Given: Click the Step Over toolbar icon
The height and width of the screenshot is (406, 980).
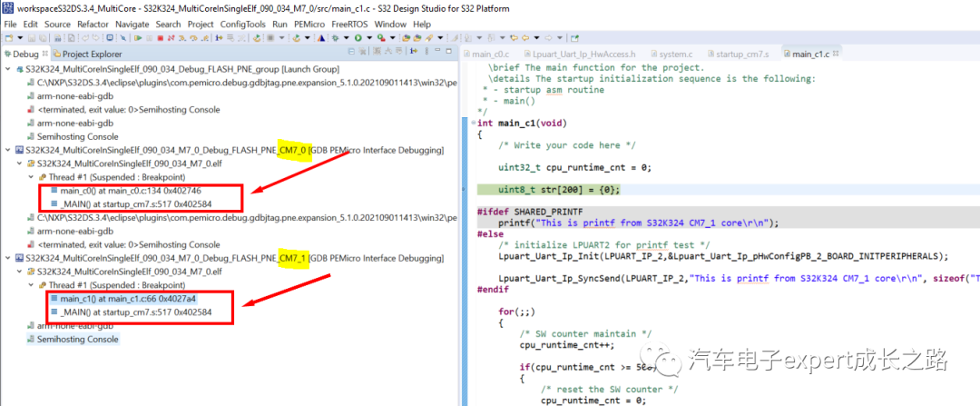Looking at the screenshot, I should tap(193, 37).
